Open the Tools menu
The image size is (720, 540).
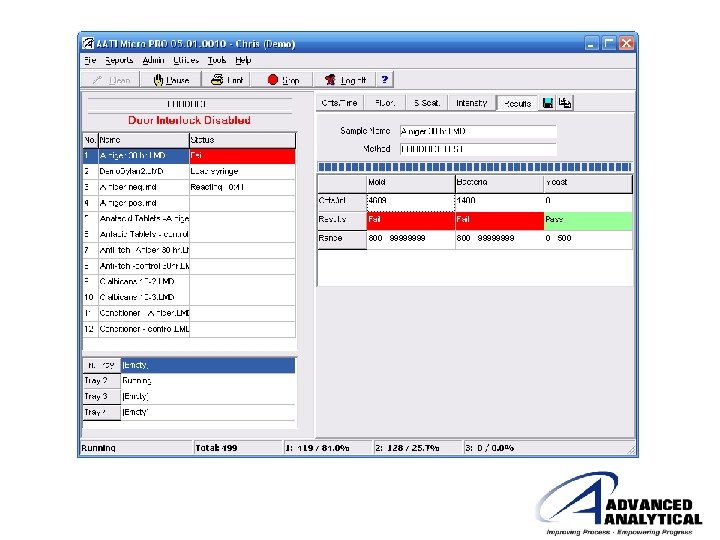coord(217,60)
